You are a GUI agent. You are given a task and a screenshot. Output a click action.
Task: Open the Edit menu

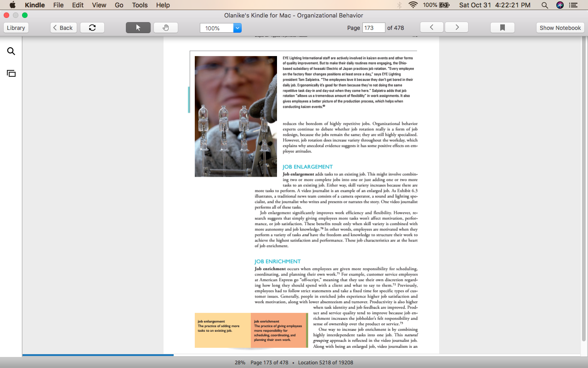tap(78, 5)
